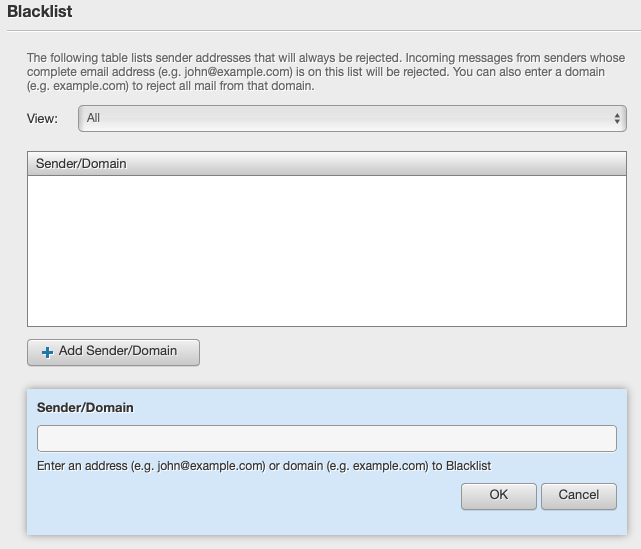Click the hint text starting Enter an address
The image size is (641, 549).
coord(264,466)
